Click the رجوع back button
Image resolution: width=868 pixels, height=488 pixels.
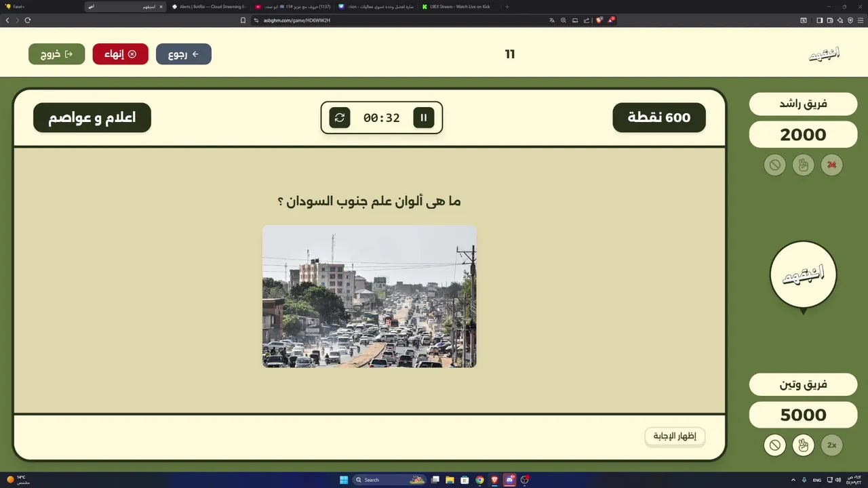pyautogui.click(x=184, y=54)
